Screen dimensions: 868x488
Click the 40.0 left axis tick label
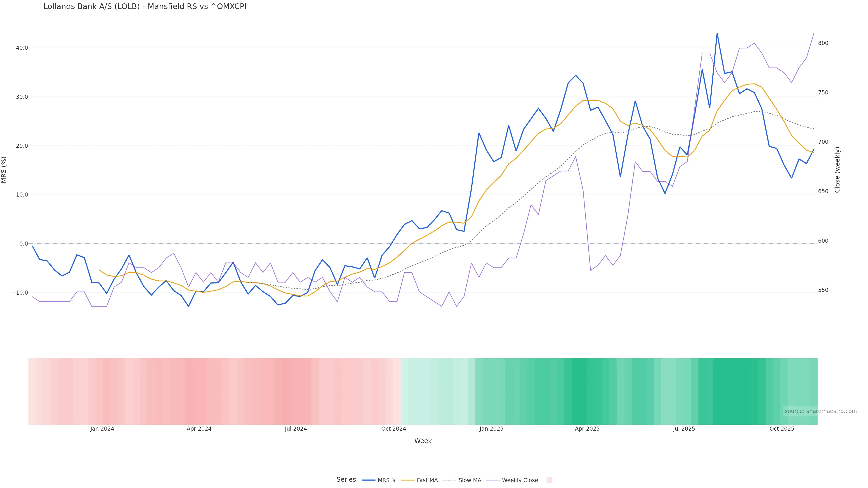[22, 48]
